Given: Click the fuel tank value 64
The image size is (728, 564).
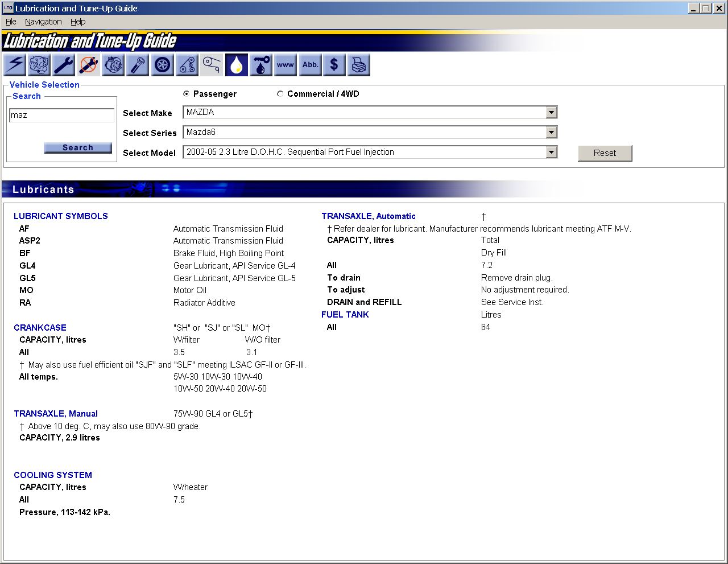Looking at the screenshot, I should click(486, 327).
